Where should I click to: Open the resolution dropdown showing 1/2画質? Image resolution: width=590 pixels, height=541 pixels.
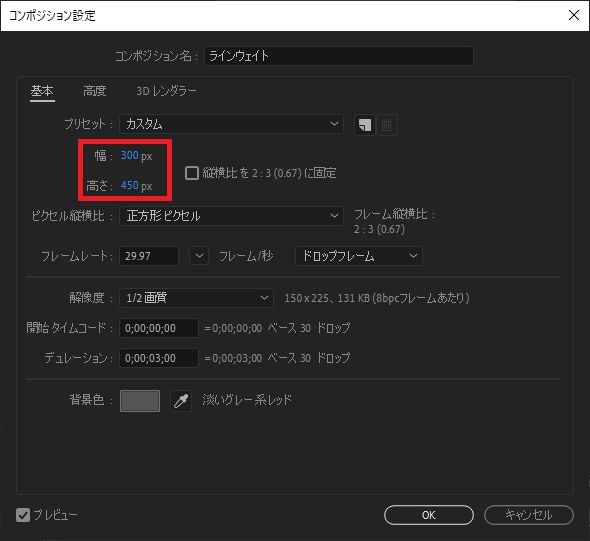click(196, 298)
